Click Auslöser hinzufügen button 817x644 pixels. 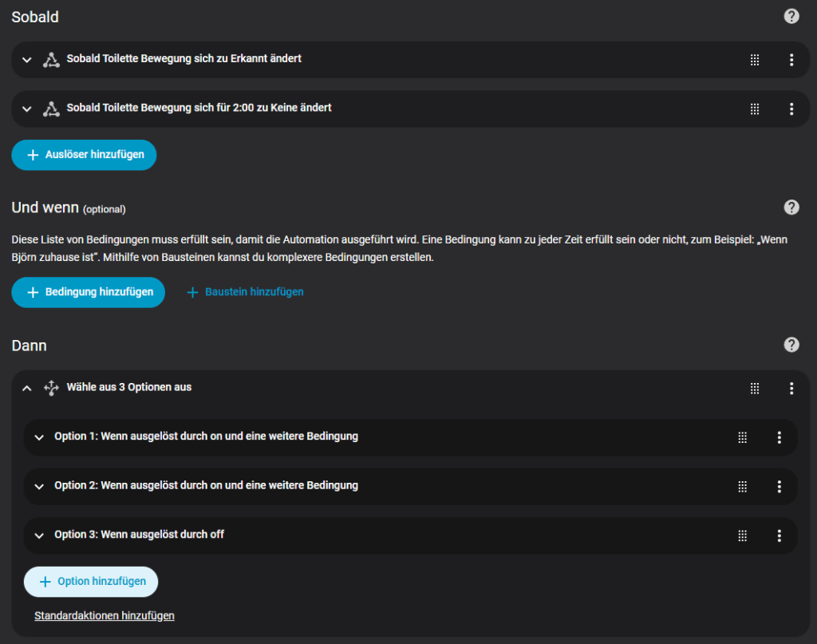tap(84, 155)
